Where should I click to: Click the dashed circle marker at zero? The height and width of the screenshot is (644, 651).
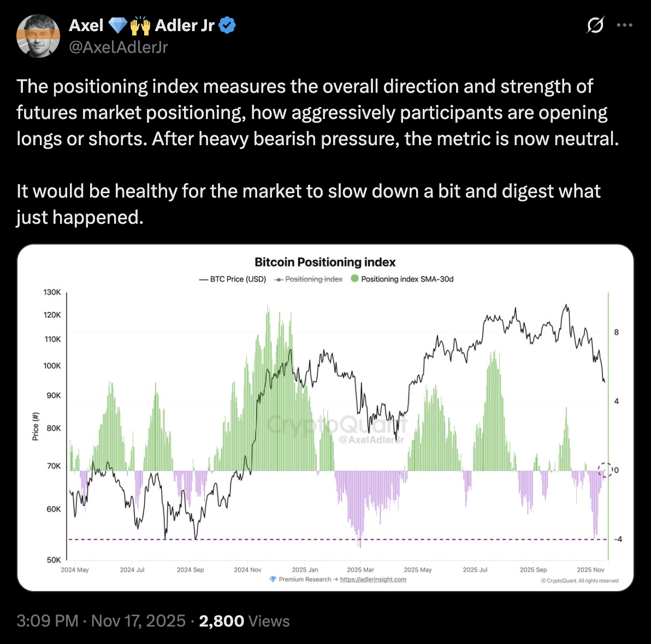click(x=605, y=469)
